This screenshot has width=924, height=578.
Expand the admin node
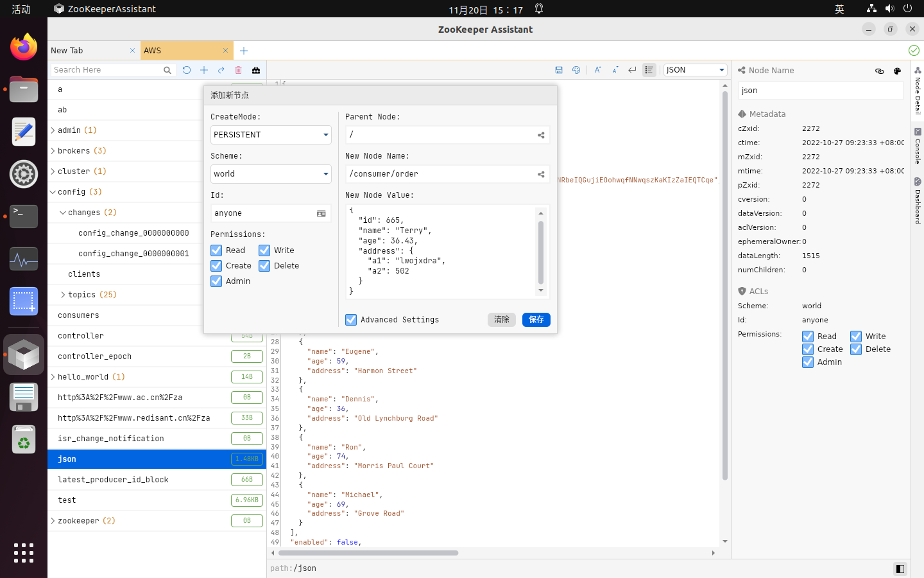point(53,130)
